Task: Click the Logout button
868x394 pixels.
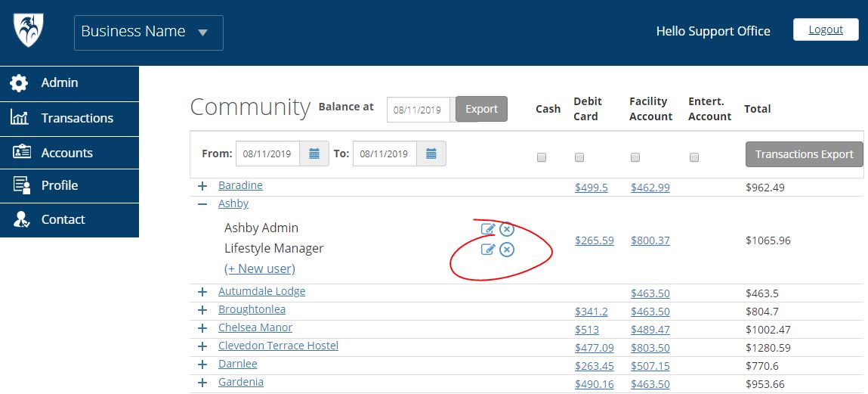Action: (x=826, y=29)
